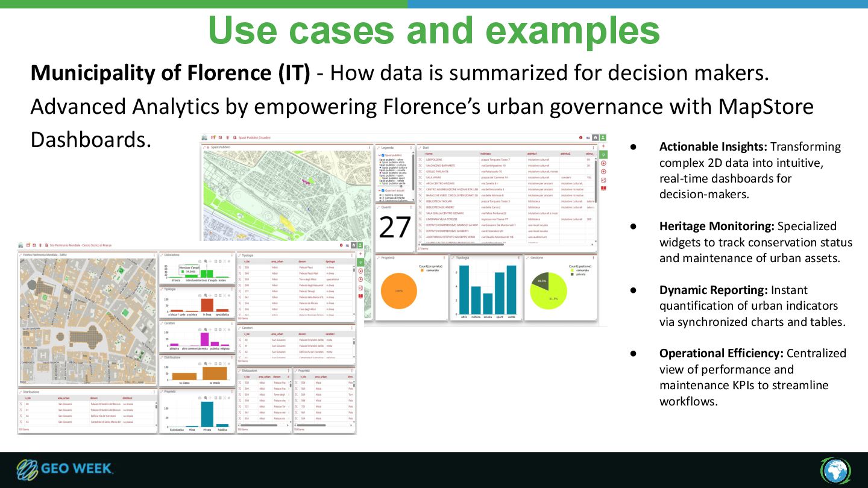Click the area_urban header in Distribuzione table
The height and width of the screenshot is (488, 868).
64,398
